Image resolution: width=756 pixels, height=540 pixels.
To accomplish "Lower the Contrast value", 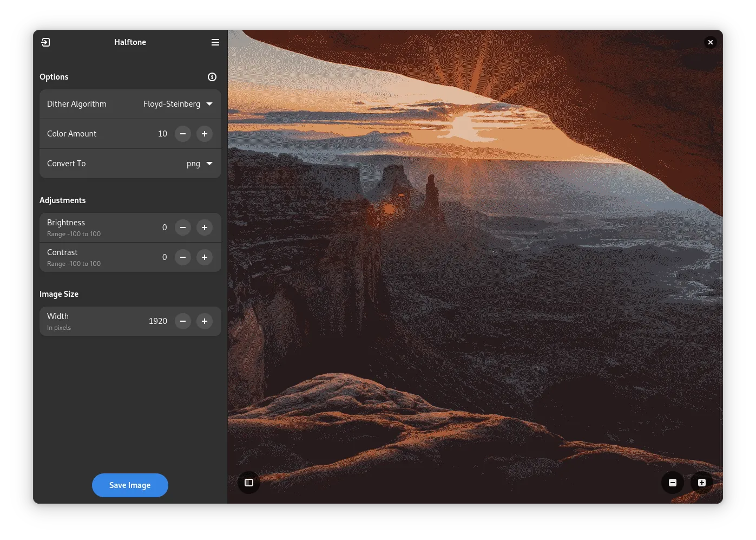I will (183, 257).
